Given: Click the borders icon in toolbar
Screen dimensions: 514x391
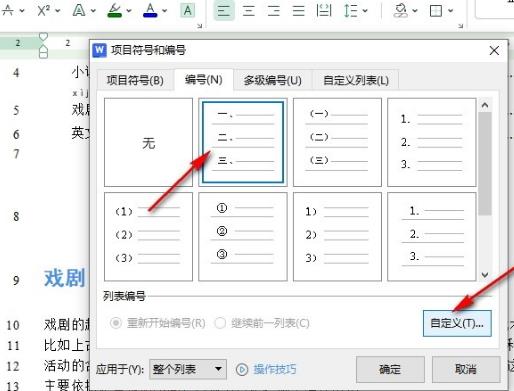Looking at the screenshot, I should point(436,11).
